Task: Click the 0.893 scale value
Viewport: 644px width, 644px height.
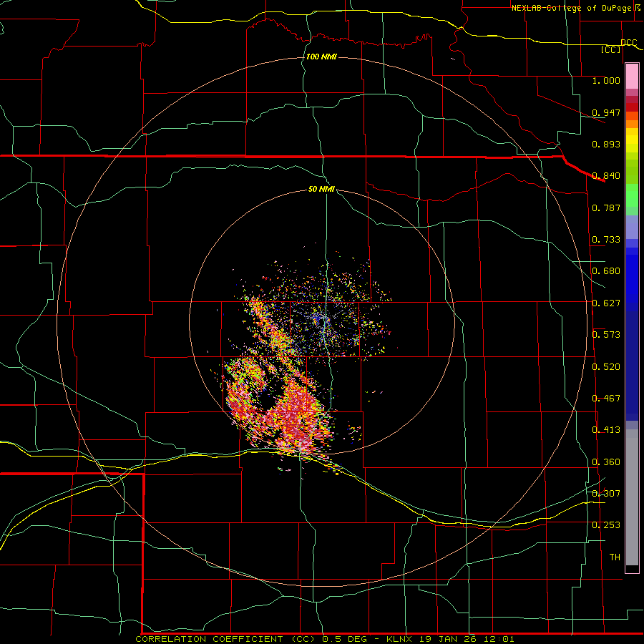Action: (x=606, y=144)
